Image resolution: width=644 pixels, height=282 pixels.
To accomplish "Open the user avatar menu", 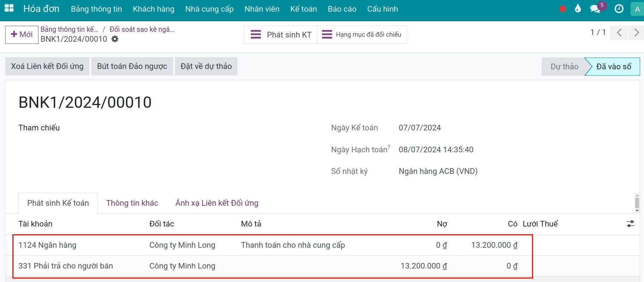I will point(637,9).
